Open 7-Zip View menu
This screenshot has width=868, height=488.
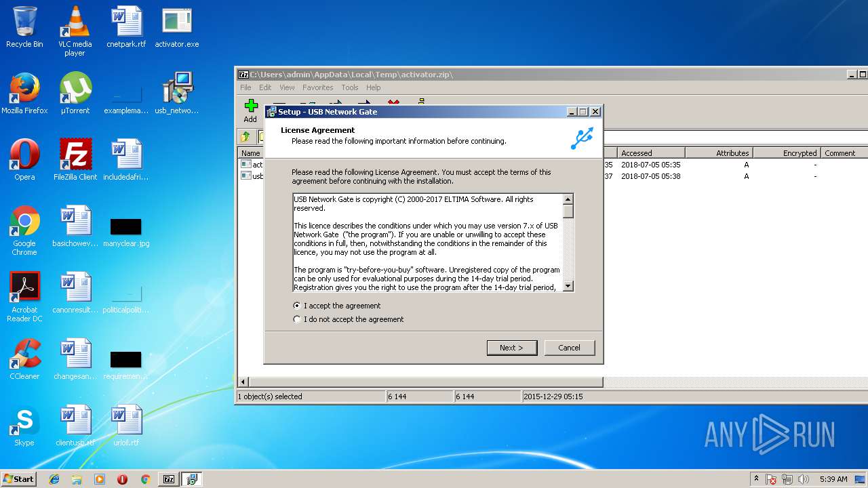288,87
